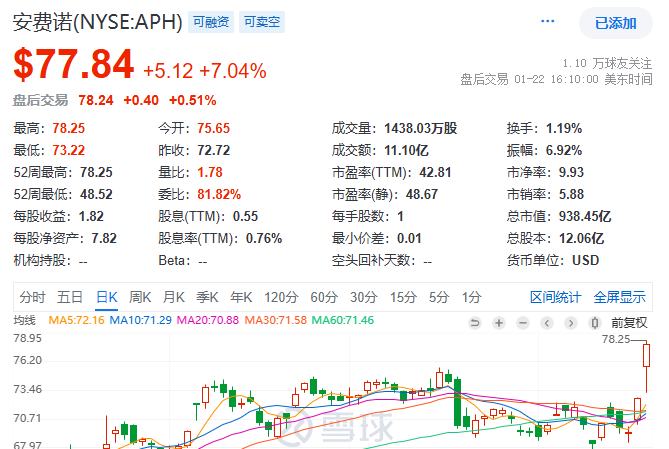Open the 区间统计 link
The image size is (669, 449).
[x=555, y=297]
